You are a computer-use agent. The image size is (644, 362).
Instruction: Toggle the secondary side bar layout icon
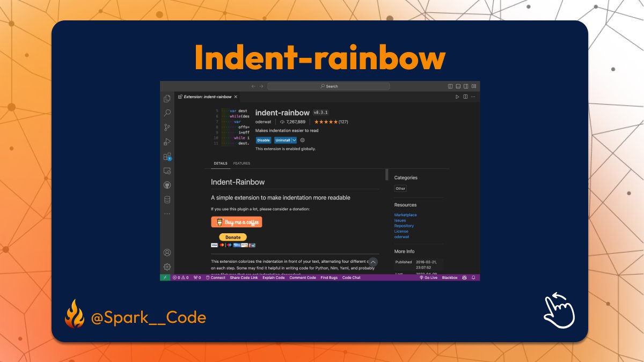[466, 86]
